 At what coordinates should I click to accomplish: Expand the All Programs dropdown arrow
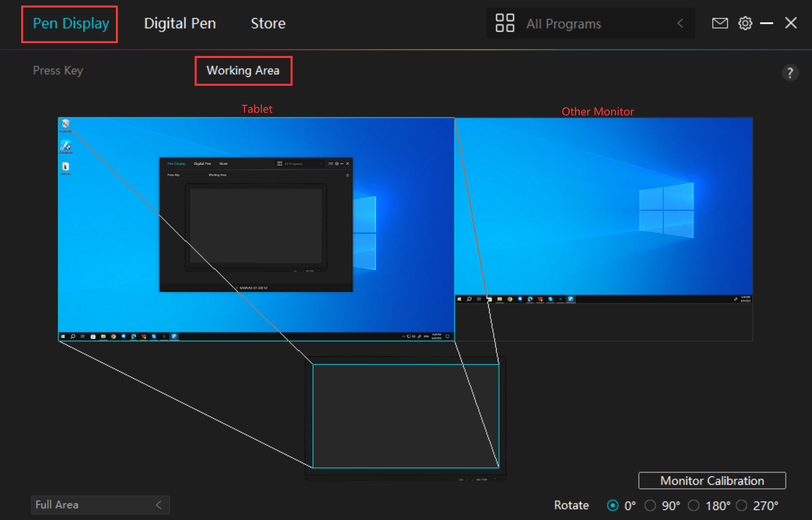point(680,23)
